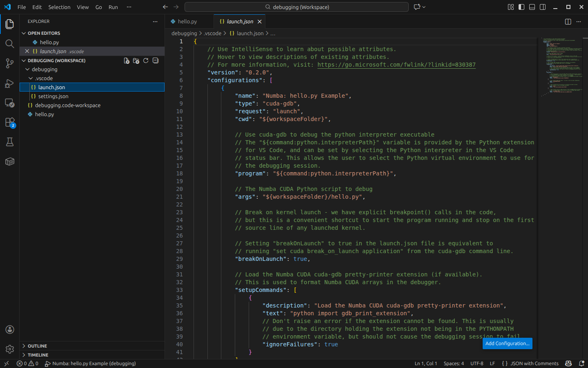Expand the Timeline section
The height and width of the screenshot is (368, 588).
point(39,355)
